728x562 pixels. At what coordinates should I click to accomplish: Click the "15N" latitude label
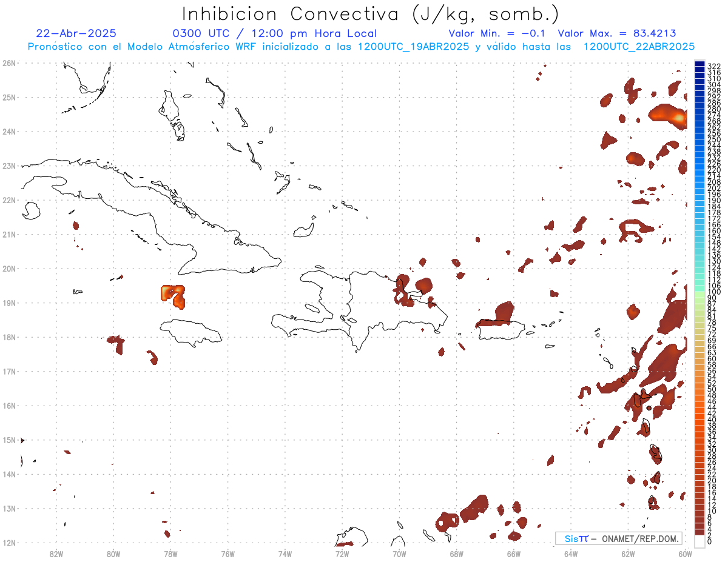coord(8,440)
